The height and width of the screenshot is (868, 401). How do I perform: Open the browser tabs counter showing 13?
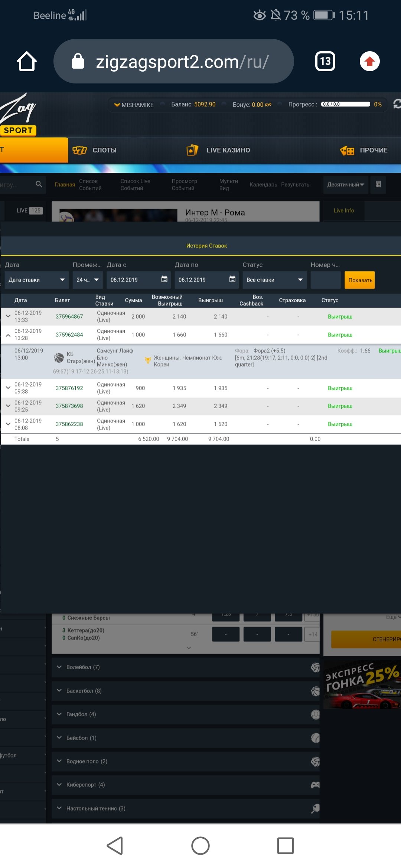325,62
